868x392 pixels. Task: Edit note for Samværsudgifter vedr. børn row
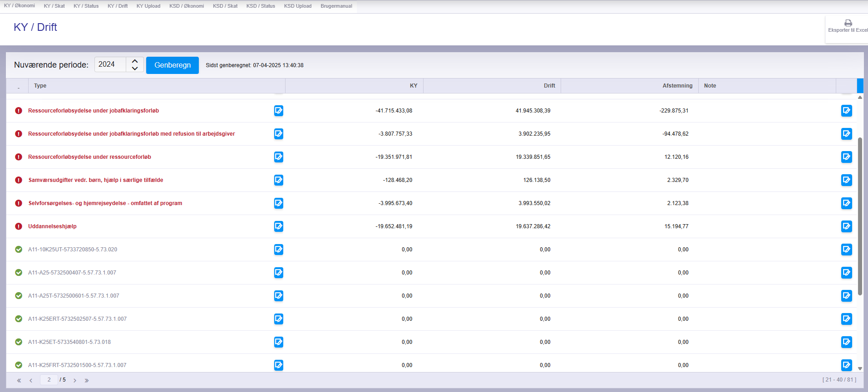click(x=847, y=180)
